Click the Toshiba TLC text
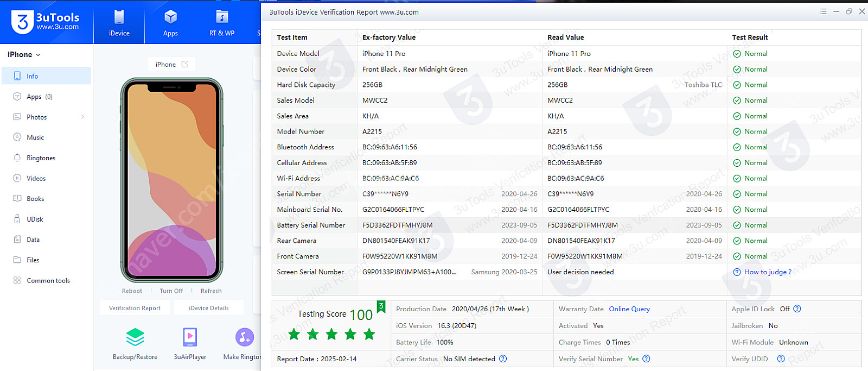This screenshot has height=371, width=868. click(x=703, y=85)
